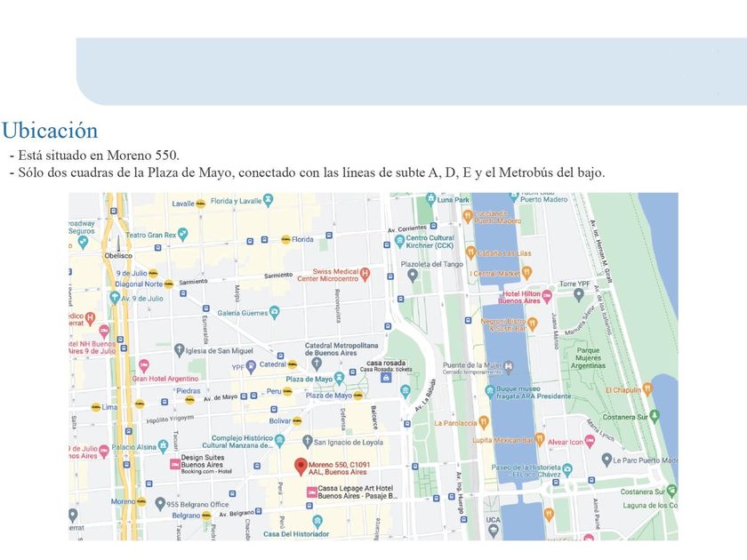Select the Palacio Alsina marker icon

(163, 446)
